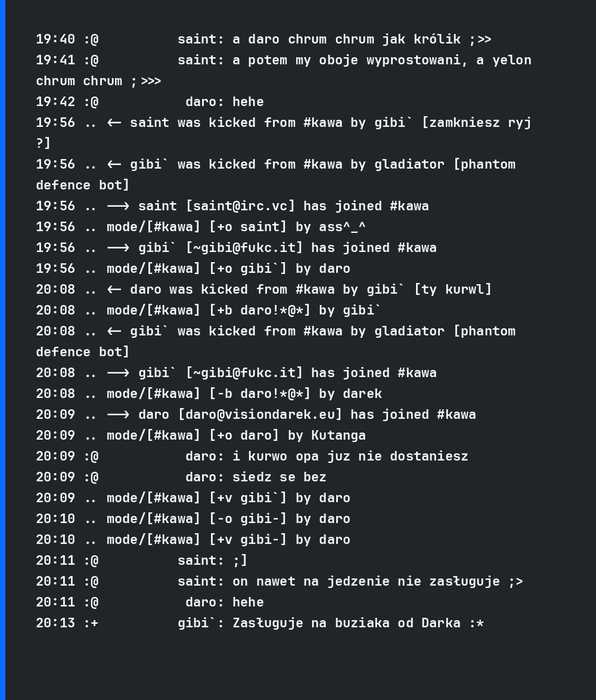Click the '-b daro!*@*' unban by darek
This screenshot has width=596, height=700.
[x=260, y=394]
